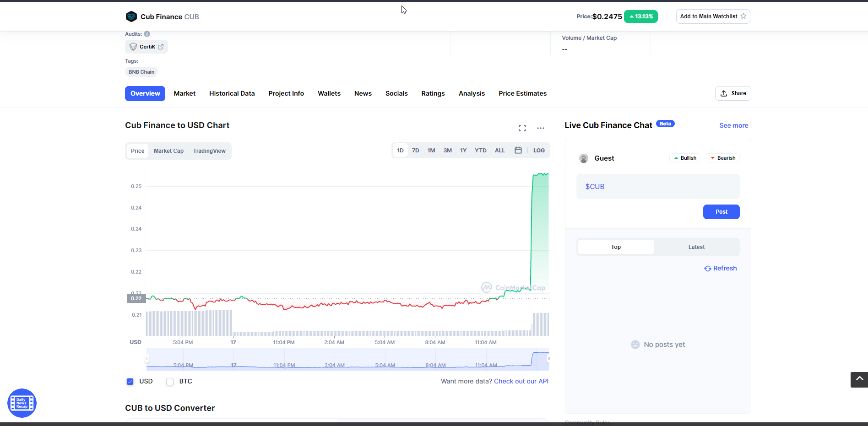The width and height of the screenshot is (868, 426).
Task: Enable the BTC checkbox
Action: coord(170,382)
